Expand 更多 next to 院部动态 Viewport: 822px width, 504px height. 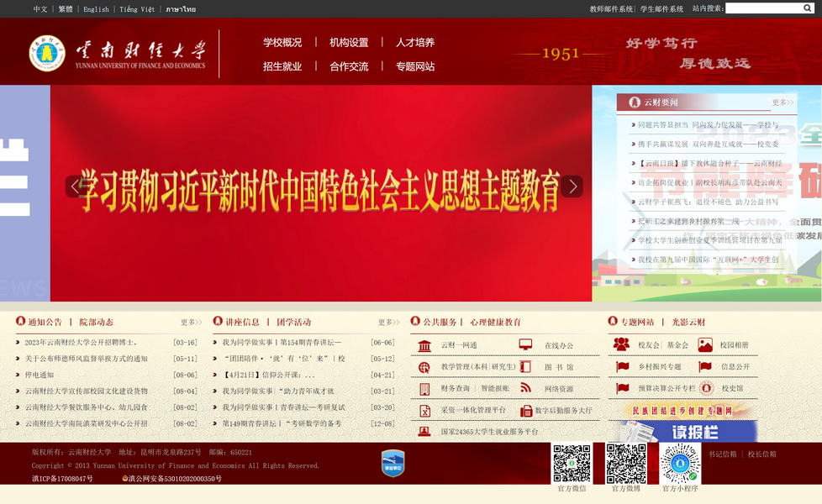pyautogui.click(x=191, y=322)
